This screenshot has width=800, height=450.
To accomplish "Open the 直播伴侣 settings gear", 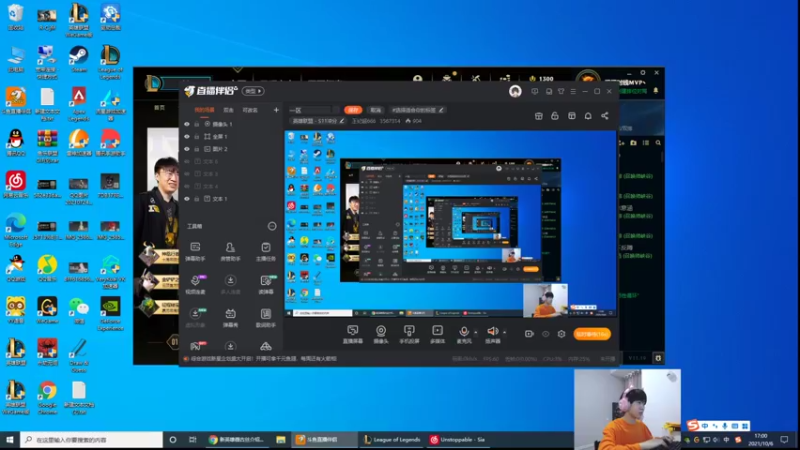I will (561, 334).
